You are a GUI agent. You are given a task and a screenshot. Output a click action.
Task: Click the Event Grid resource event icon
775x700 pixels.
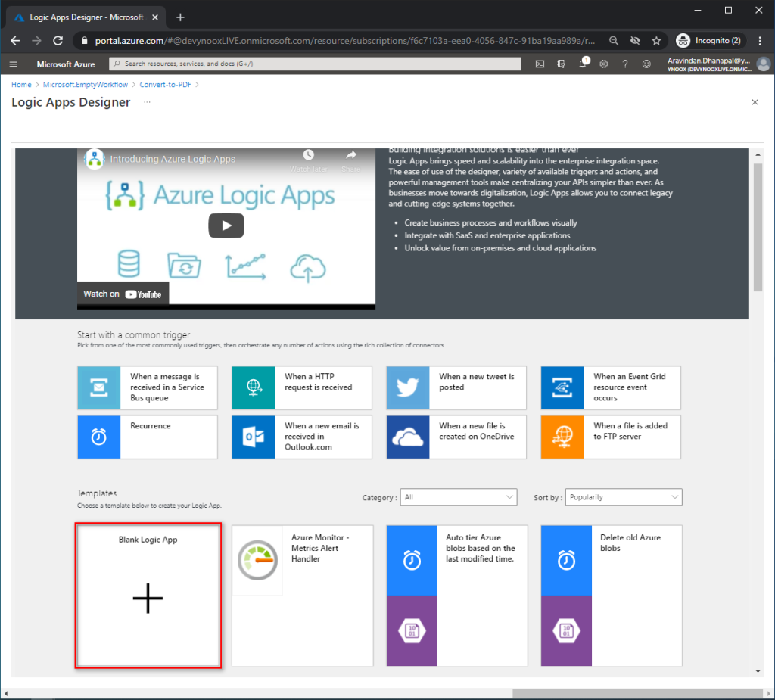tap(562, 387)
